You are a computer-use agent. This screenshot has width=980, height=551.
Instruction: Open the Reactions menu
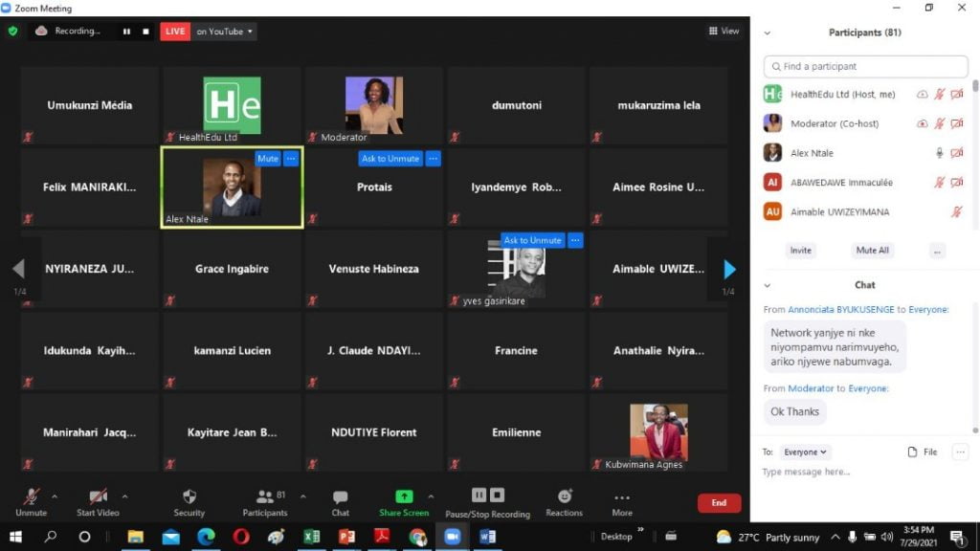click(564, 502)
